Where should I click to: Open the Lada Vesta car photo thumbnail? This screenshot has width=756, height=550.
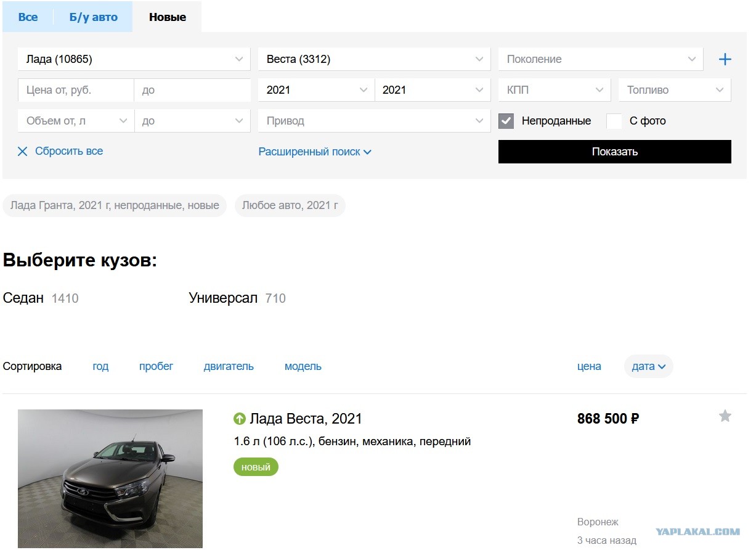110,478
